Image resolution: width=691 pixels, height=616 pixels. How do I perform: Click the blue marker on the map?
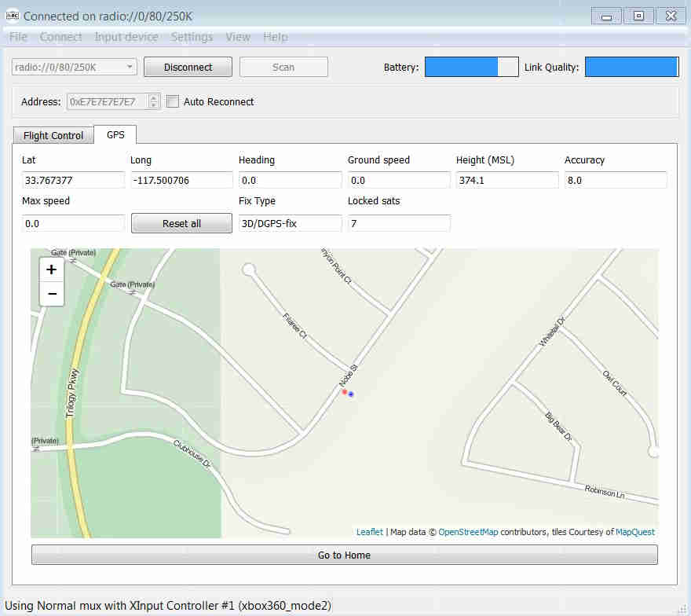pos(352,394)
